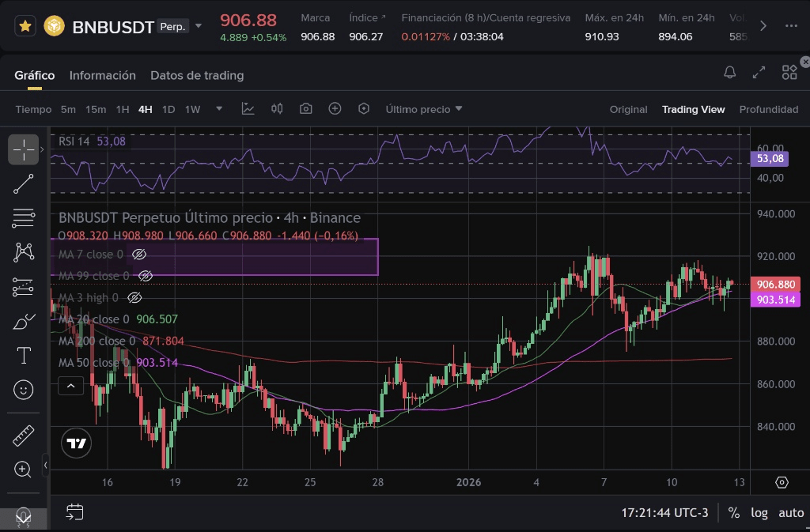The height and width of the screenshot is (532, 810).
Task: Select the 1D timeframe
Action: click(x=168, y=109)
